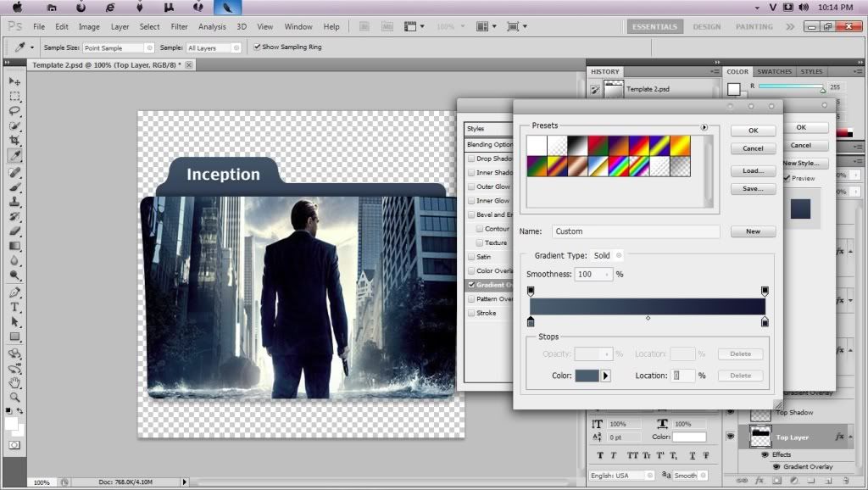Enable the Drop Shadow style checkbox
868x490 pixels.
471,159
